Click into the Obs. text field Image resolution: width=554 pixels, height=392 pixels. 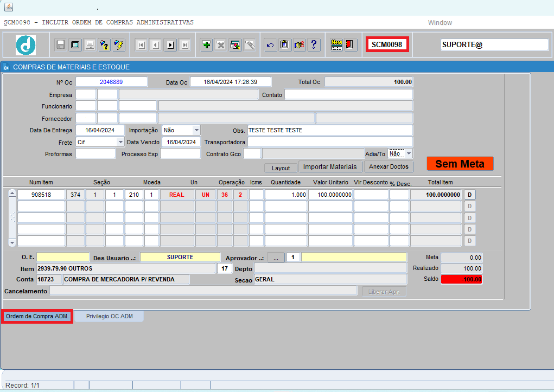(x=330, y=130)
